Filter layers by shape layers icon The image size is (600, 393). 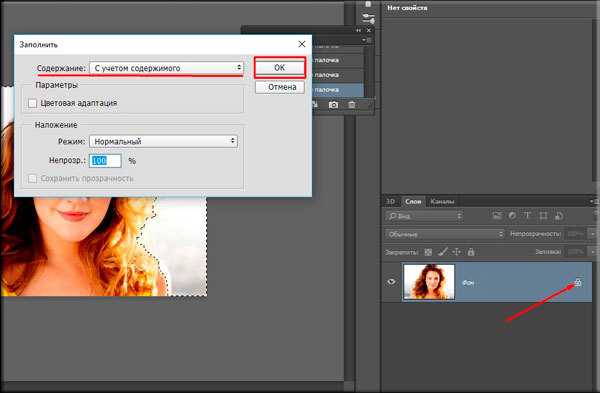pyautogui.click(x=543, y=216)
